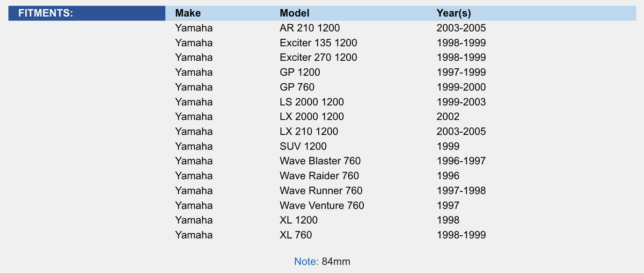
Task: Select the LX 210 1200 entry
Action: pyautogui.click(x=309, y=131)
